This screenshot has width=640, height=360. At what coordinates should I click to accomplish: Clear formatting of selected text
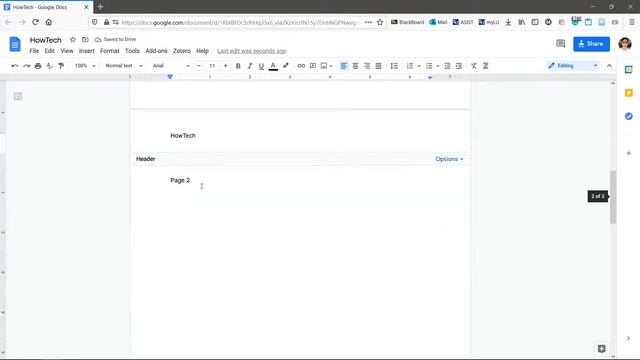(x=474, y=66)
